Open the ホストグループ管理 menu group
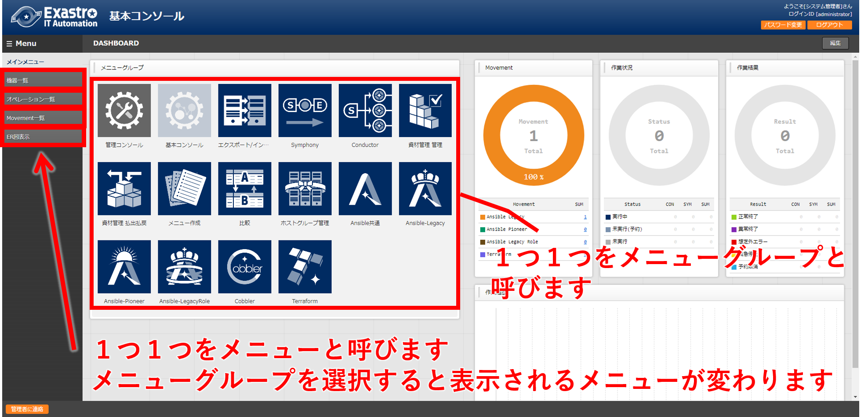The height and width of the screenshot is (417, 868). pyautogui.click(x=305, y=189)
